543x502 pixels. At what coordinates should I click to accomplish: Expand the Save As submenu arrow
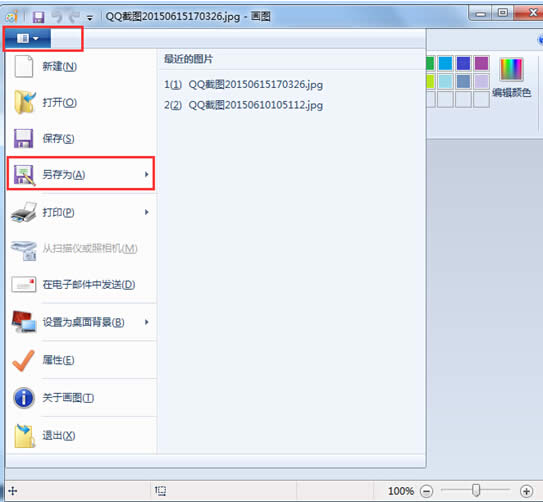(146, 174)
